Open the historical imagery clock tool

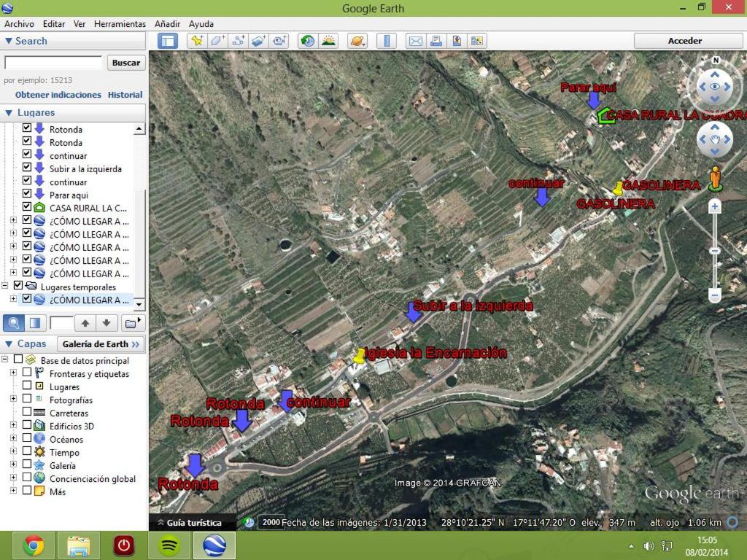click(307, 41)
